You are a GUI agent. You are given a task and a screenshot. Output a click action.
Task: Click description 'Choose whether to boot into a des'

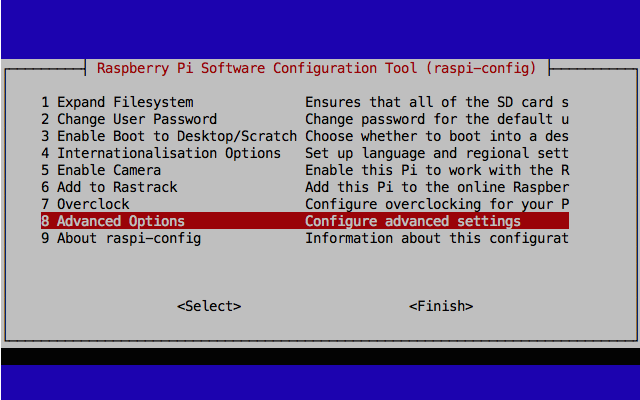tap(437, 136)
